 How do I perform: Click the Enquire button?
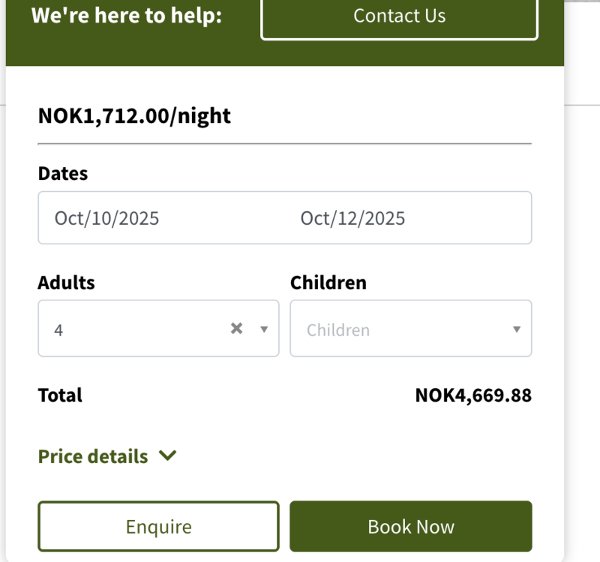click(158, 527)
